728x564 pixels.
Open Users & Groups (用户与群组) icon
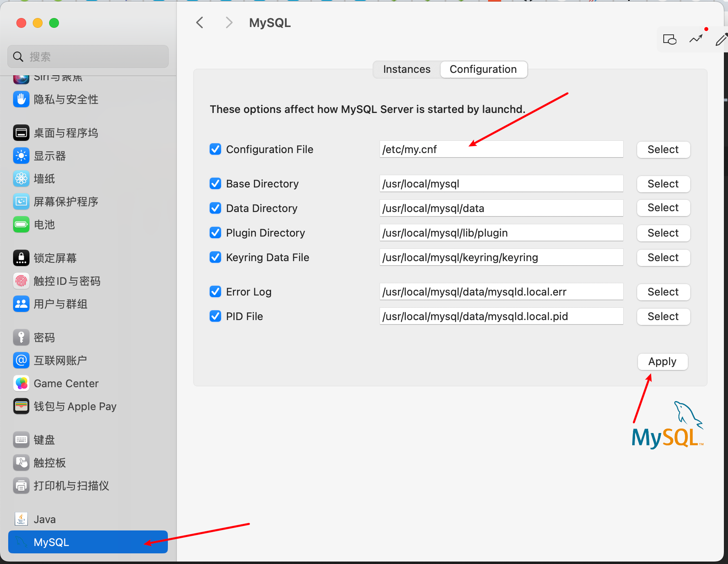pos(21,304)
